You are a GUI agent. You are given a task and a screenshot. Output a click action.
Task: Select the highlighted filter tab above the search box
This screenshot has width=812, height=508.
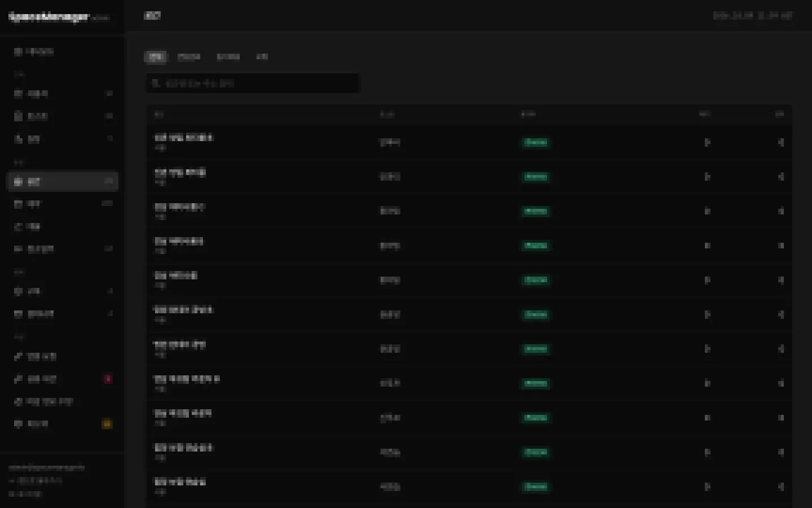(x=156, y=57)
